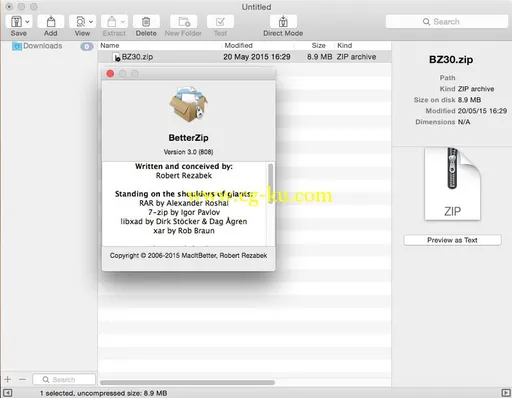512x398 pixels.
Task: Click the Extract toolbar icon
Action: 112,22
